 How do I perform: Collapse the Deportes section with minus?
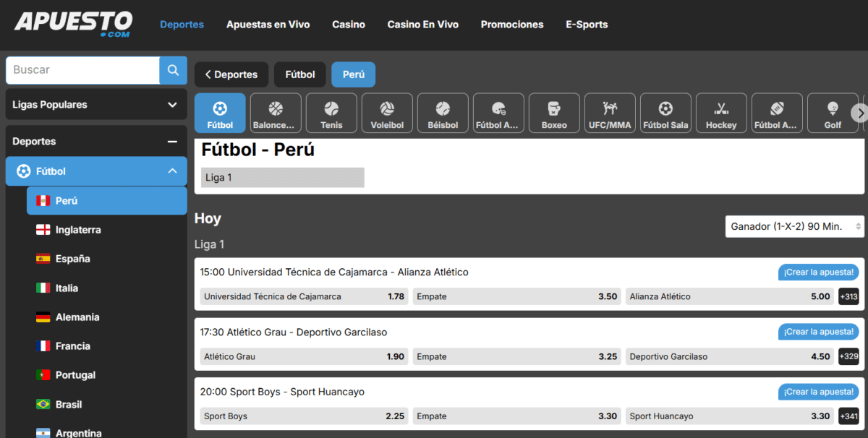click(172, 142)
